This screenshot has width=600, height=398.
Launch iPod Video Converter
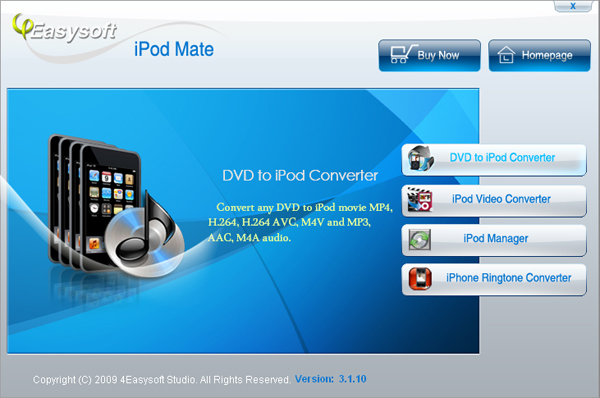(494, 201)
